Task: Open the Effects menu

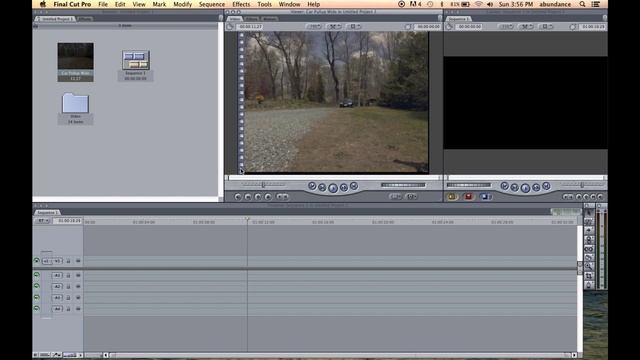Action: (241, 4)
